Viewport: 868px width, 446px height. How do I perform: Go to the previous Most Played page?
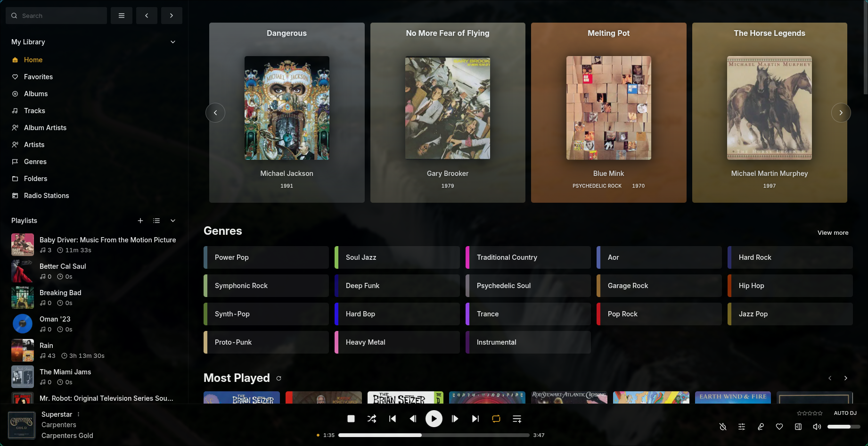pos(830,378)
